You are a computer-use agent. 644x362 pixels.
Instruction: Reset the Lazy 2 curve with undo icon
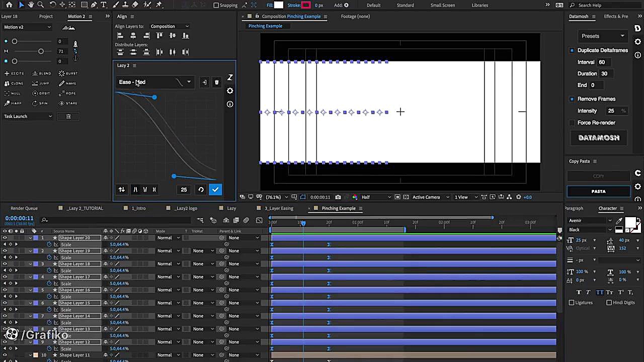[201, 190]
